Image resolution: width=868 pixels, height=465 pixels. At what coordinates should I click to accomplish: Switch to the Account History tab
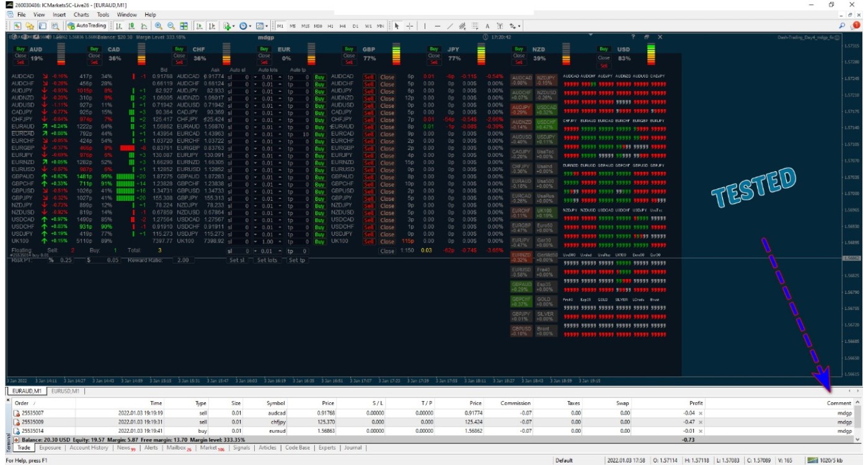click(89, 448)
